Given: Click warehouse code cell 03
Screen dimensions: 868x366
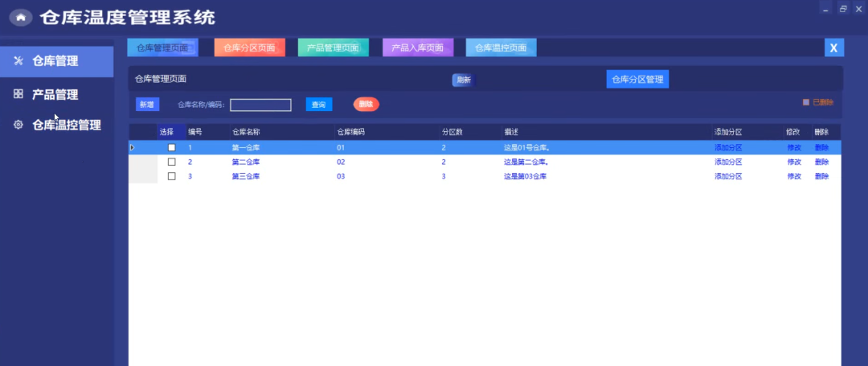Looking at the screenshot, I should coord(341,176).
